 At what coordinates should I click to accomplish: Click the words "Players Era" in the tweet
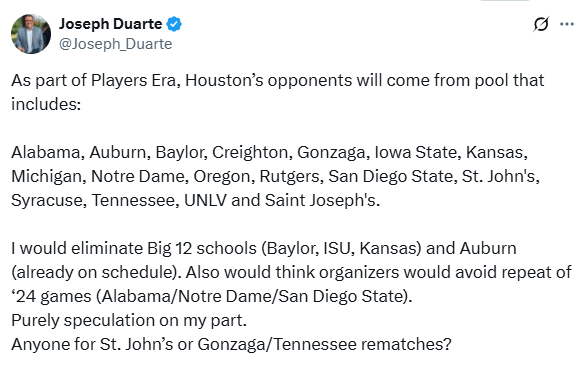pos(133,80)
